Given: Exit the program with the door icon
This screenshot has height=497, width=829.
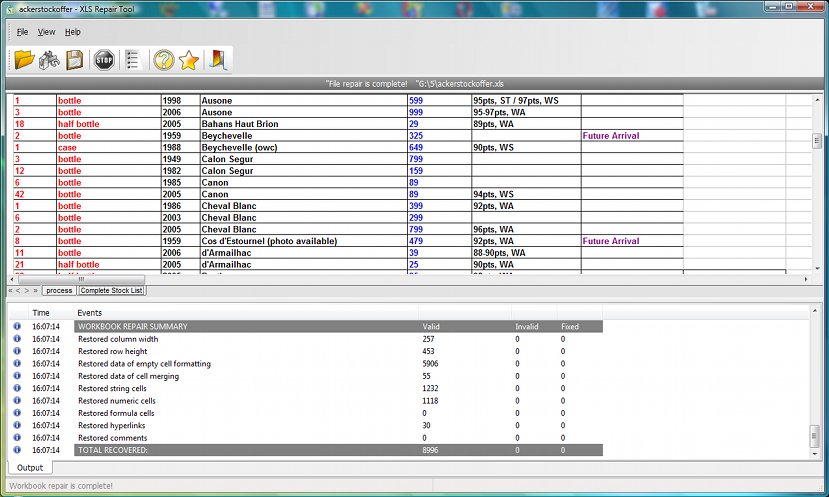Looking at the screenshot, I should pyautogui.click(x=218, y=60).
